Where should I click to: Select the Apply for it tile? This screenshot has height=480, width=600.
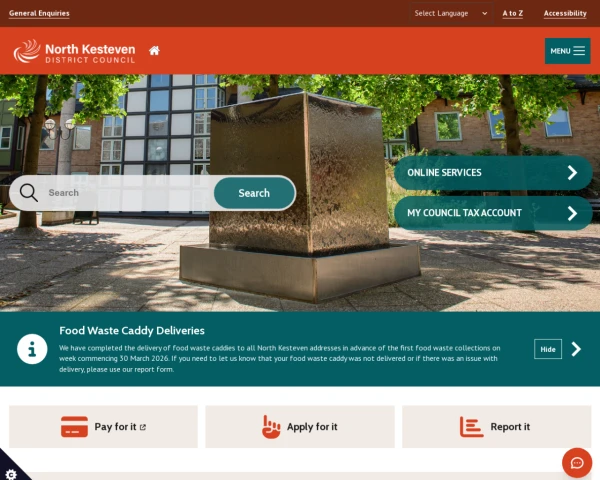coord(300,426)
